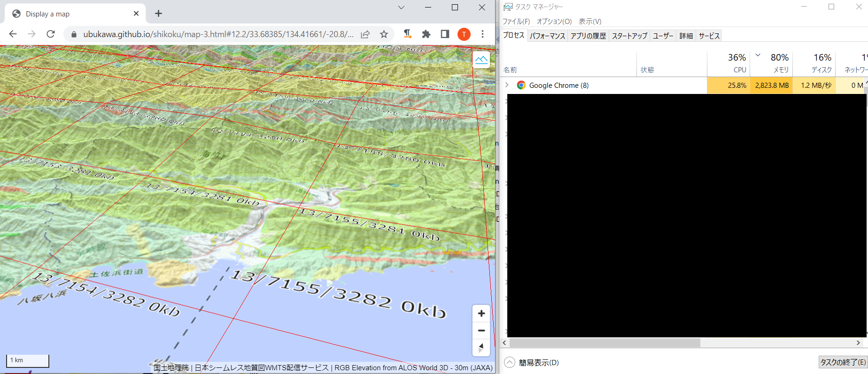Open 日本シームレス地質図WMTS配信サービス link
This screenshot has width=868, height=374.
tap(262, 368)
